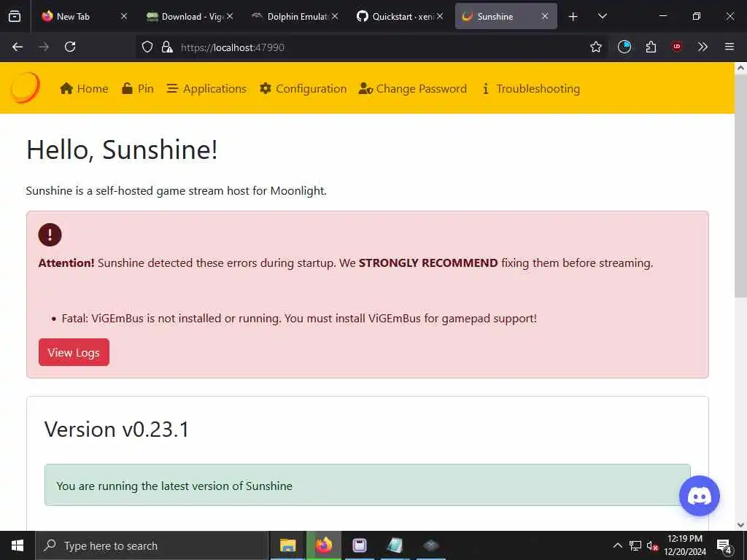
Task: Click the purple app icon on the taskbar
Action: click(x=359, y=545)
